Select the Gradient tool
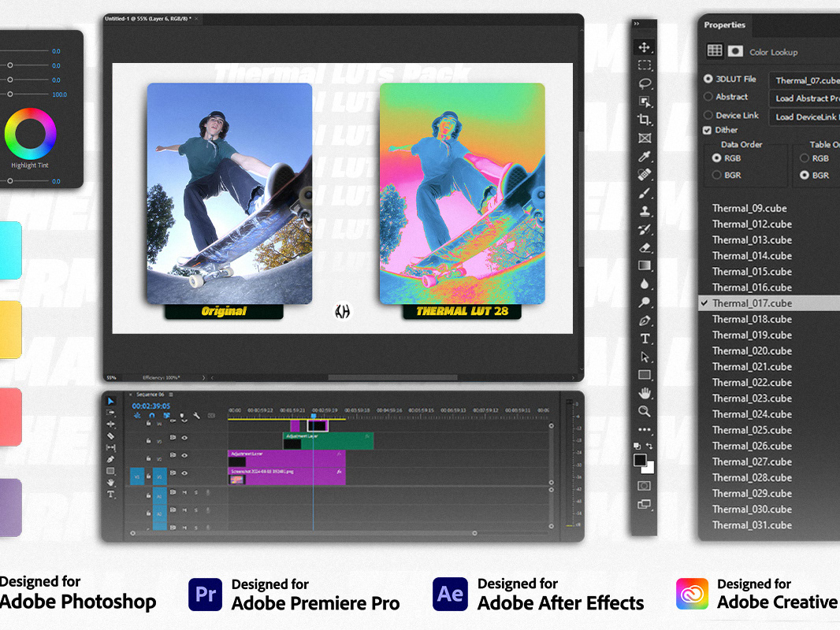 (644, 265)
